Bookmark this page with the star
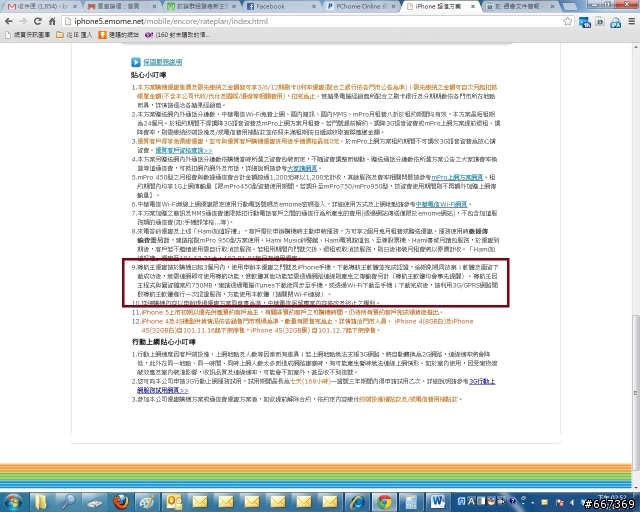Image resolution: width=640 pixels, height=512 pixels. [x=567, y=21]
